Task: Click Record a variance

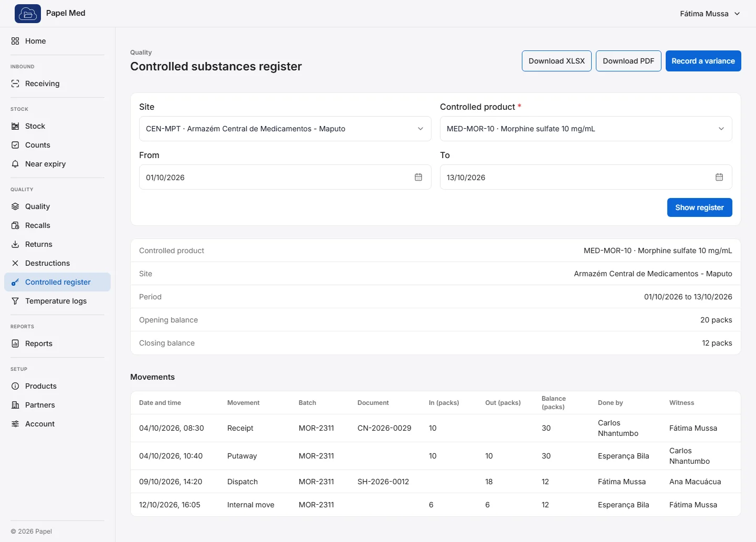Action: click(703, 61)
